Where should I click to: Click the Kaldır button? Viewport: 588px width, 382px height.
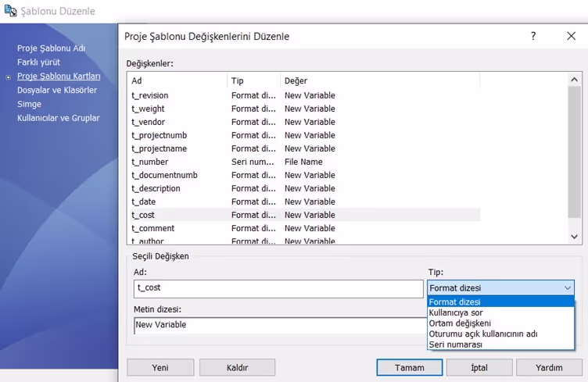point(238,367)
